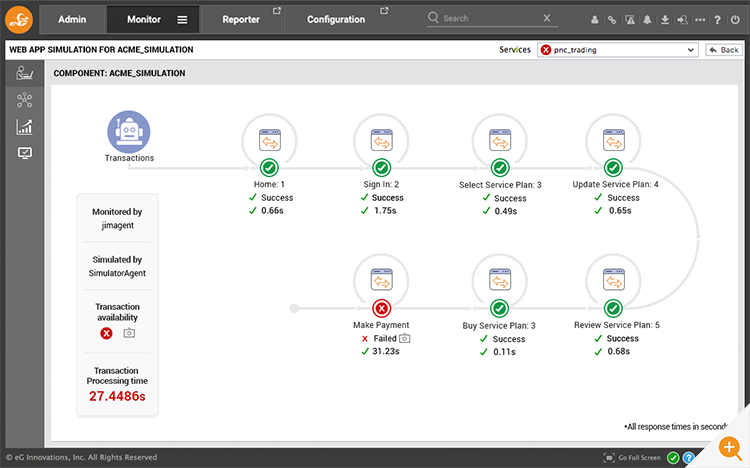Click the Monitored by jimagent text
The image size is (750, 468).
[x=117, y=218]
